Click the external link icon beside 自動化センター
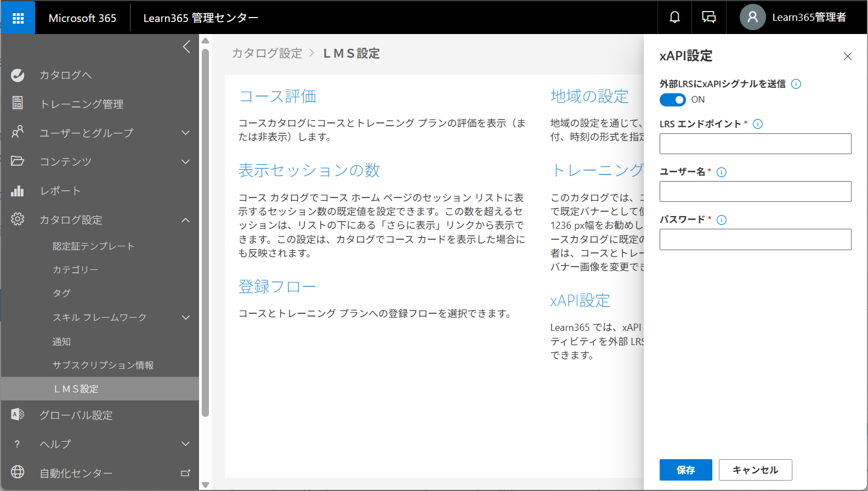The height and width of the screenshot is (491, 868). (x=186, y=473)
